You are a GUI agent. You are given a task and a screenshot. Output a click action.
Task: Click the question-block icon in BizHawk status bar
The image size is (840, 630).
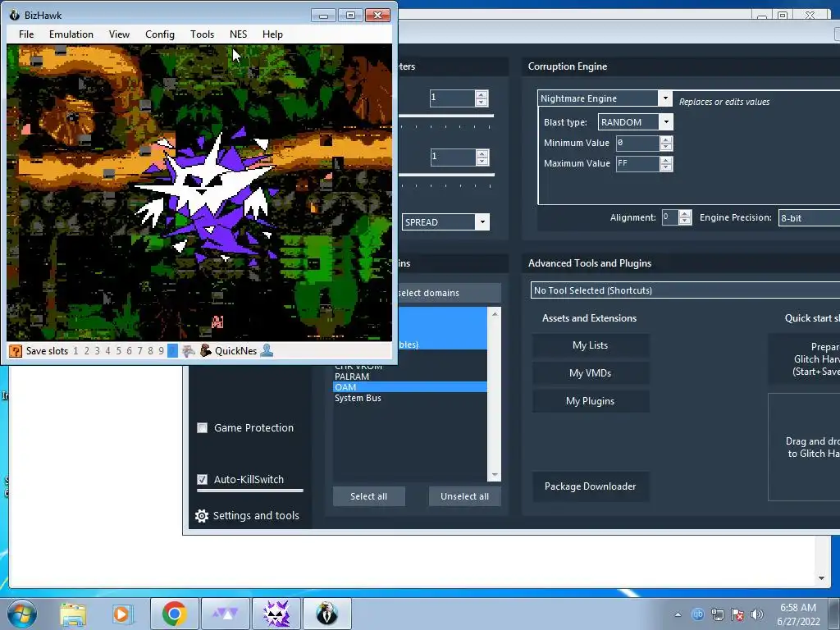tap(16, 351)
